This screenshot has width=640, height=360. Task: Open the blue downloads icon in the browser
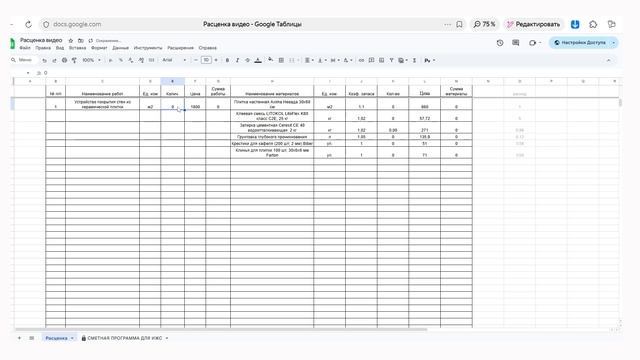pyautogui.click(x=575, y=24)
